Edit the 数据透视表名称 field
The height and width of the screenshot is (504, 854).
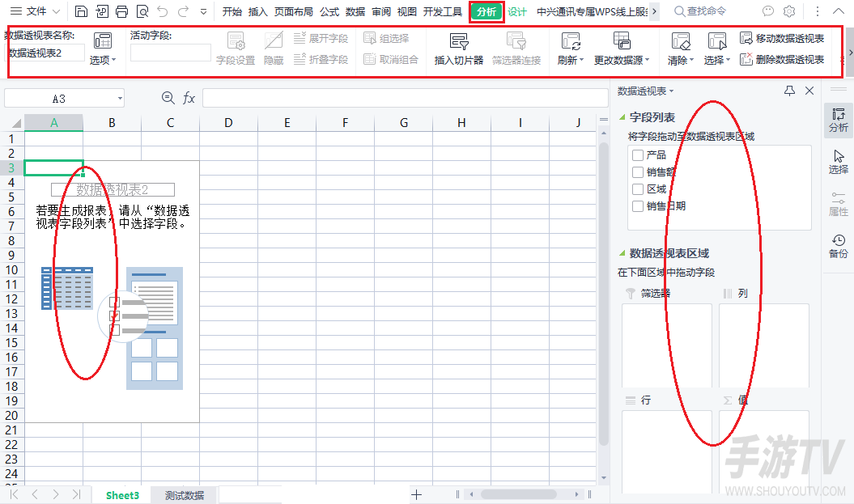pyautogui.click(x=45, y=53)
